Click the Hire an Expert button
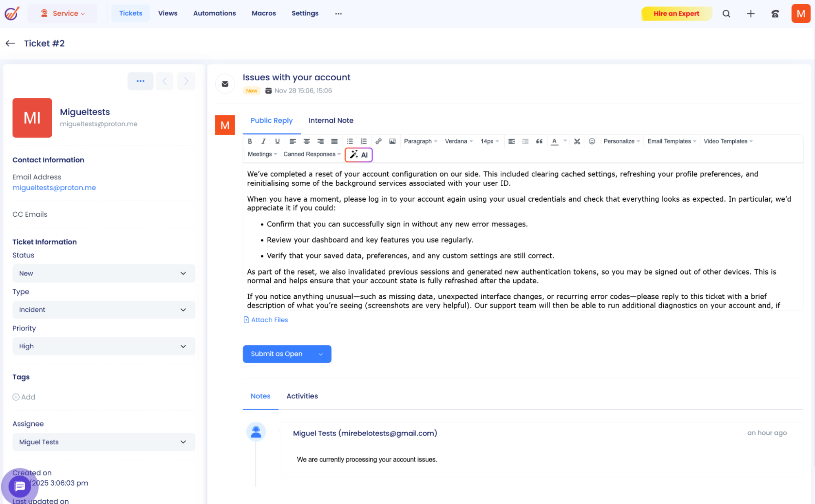The width and height of the screenshot is (815, 504). (x=676, y=13)
